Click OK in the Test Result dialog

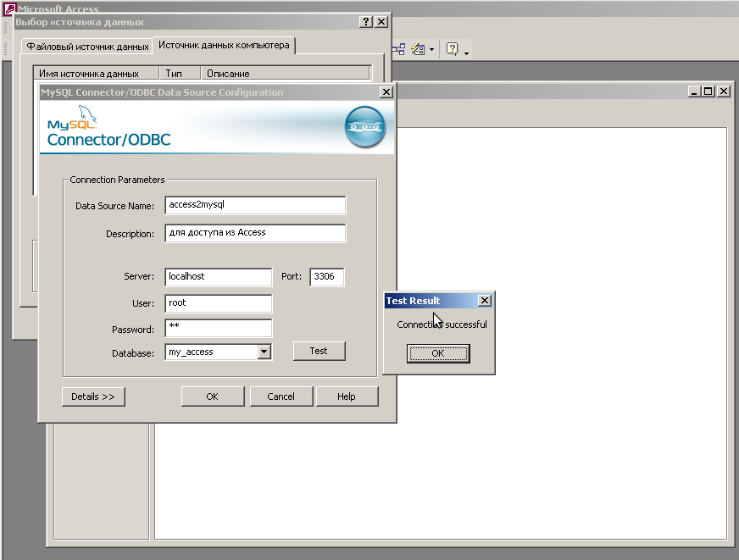pyautogui.click(x=438, y=353)
